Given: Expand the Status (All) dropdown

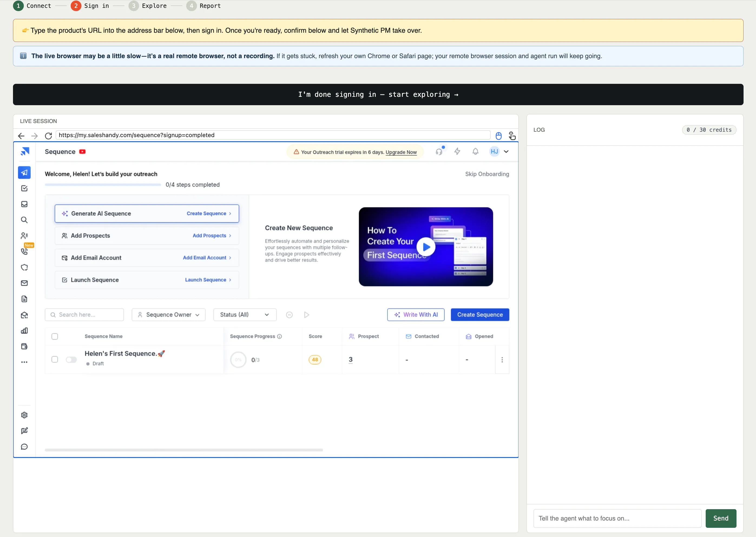Looking at the screenshot, I should click(245, 315).
